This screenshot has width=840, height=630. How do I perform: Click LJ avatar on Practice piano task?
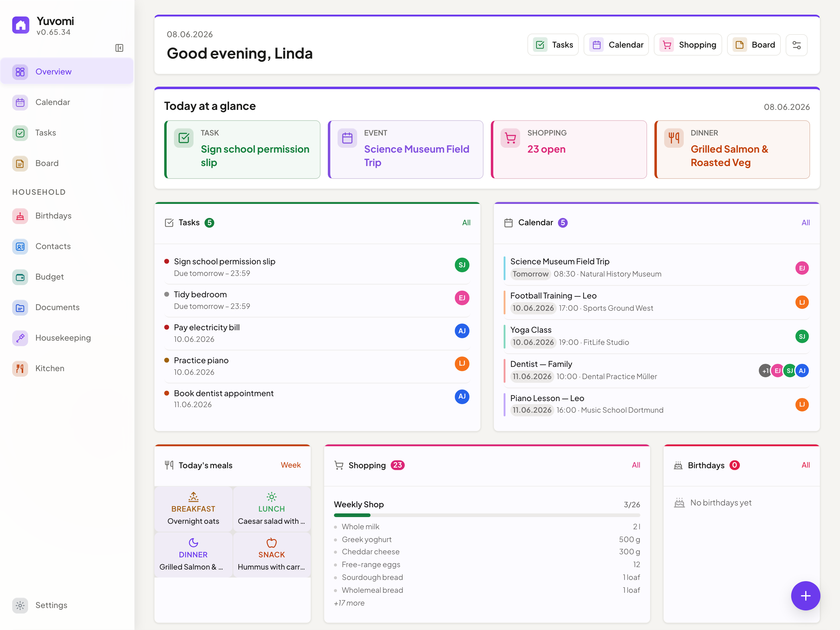(462, 364)
